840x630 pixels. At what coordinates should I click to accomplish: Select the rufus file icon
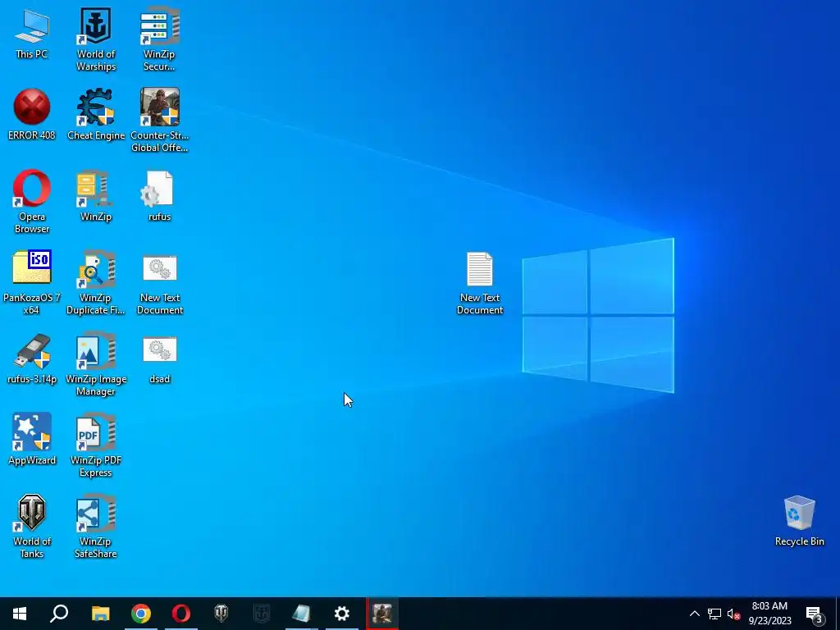pos(159,196)
